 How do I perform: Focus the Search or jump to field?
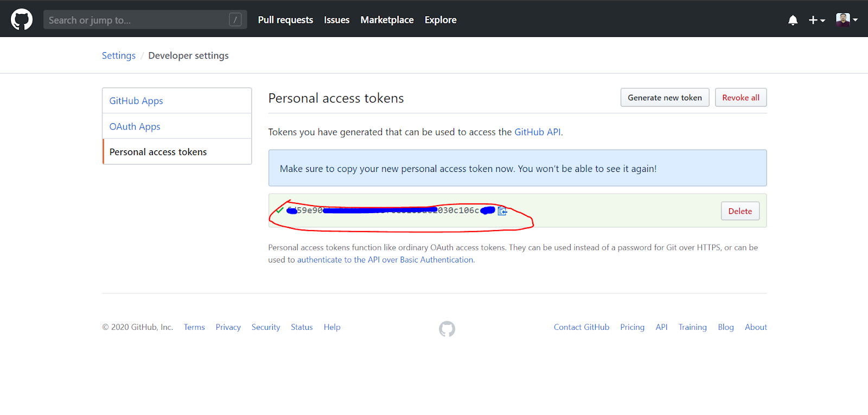click(x=145, y=20)
